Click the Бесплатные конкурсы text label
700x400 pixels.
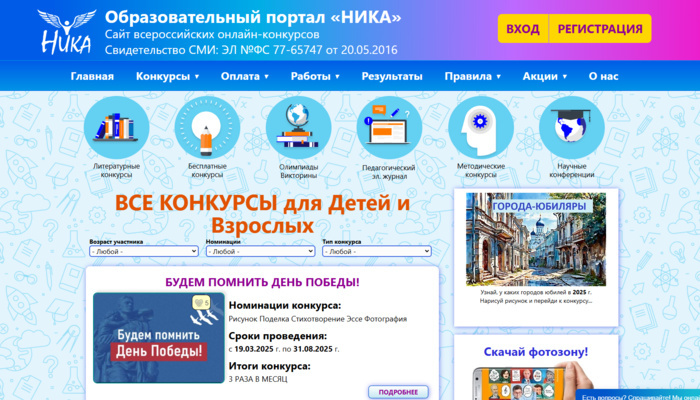coord(207,171)
